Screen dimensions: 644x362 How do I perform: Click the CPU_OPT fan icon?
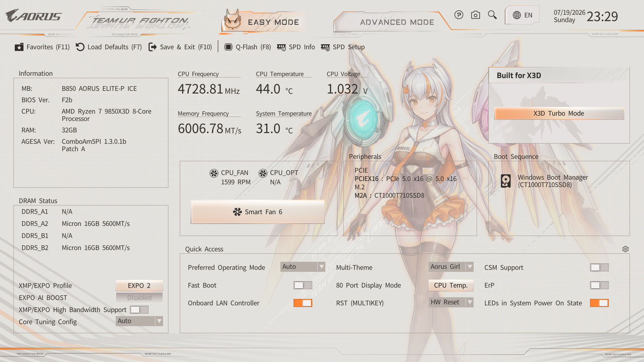[x=263, y=173]
